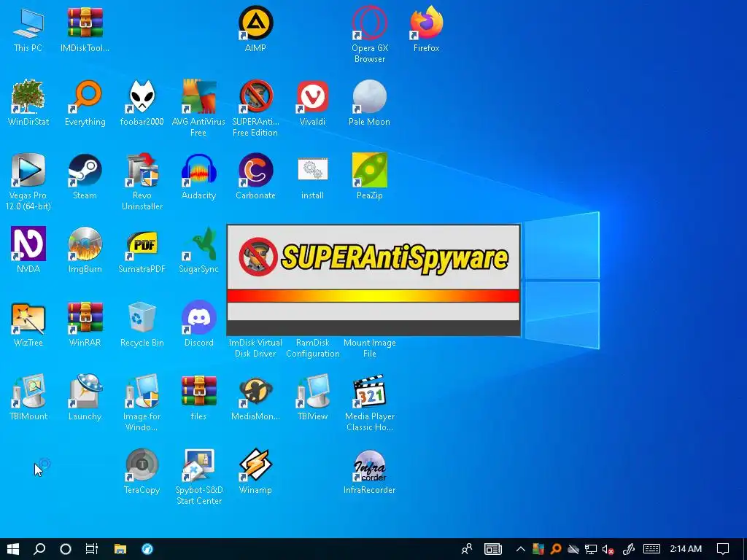Open Everything tray icon

[x=555, y=549]
